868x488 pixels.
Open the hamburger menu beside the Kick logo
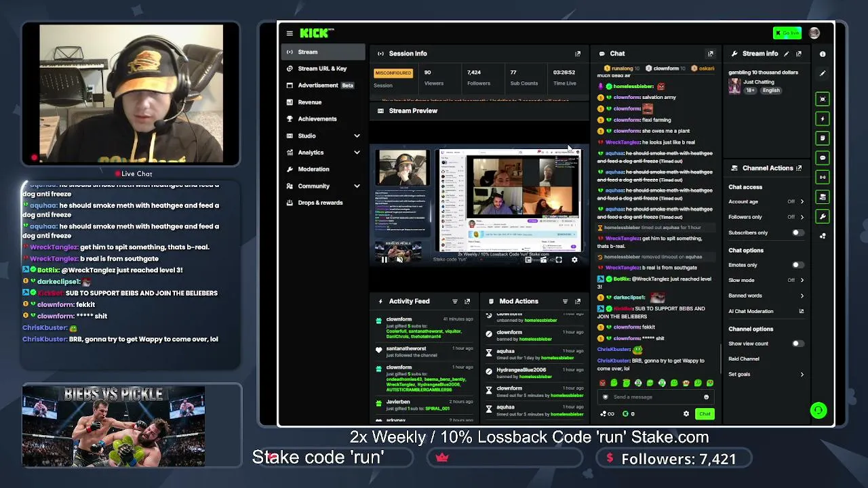290,33
